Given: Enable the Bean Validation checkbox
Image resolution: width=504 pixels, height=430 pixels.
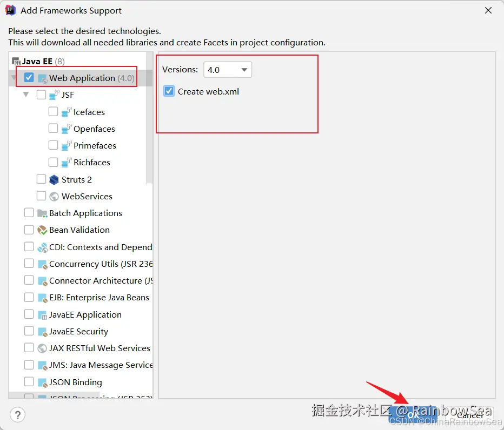Looking at the screenshot, I should click(x=29, y=230).
